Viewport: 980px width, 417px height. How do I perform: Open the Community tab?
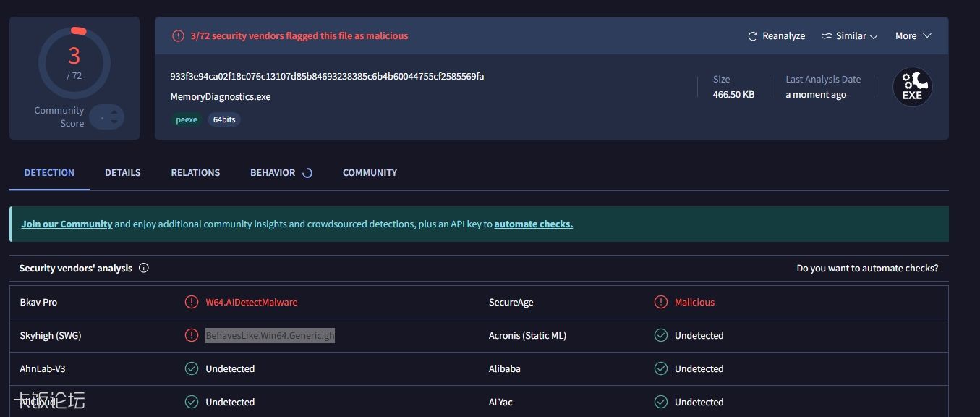tap(370, 172)
